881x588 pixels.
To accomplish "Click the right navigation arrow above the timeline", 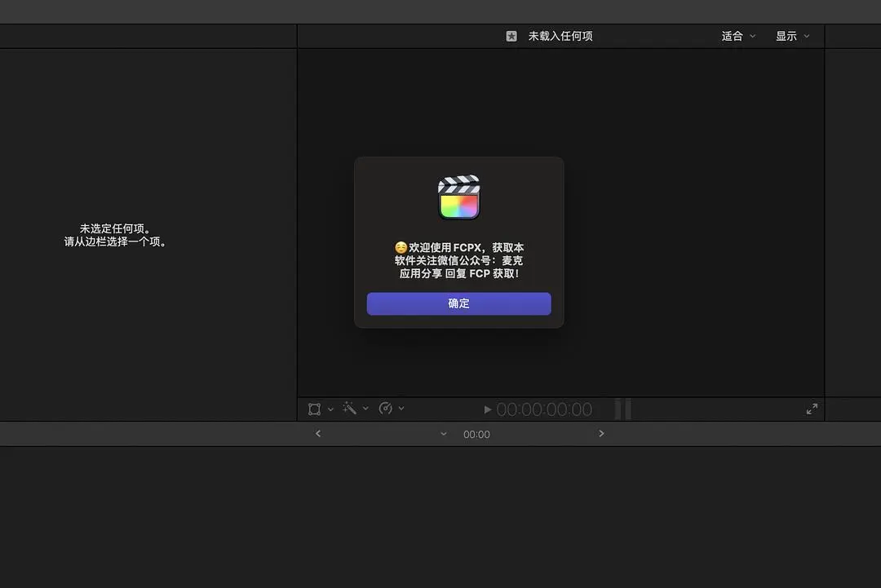I will 601,434.
